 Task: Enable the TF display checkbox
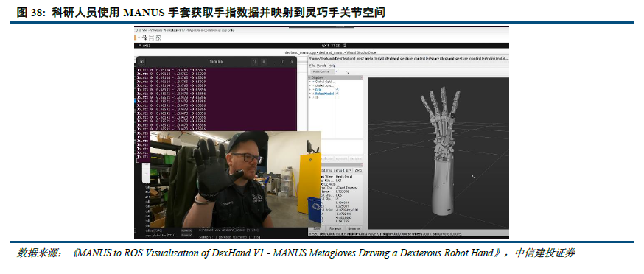pyautogui.click(x=337, y=98)
